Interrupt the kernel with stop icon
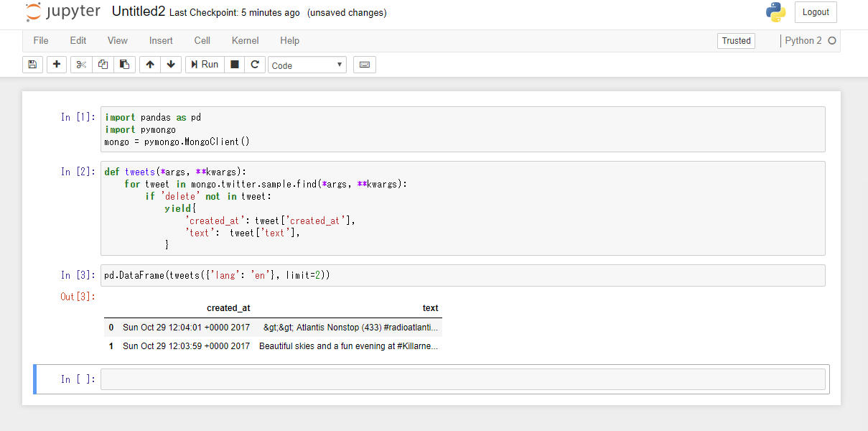 [x=234, y=65]
